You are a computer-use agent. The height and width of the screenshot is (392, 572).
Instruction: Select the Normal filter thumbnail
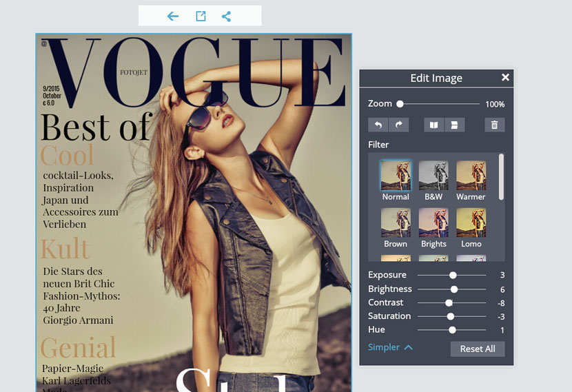tap(396, 176)
